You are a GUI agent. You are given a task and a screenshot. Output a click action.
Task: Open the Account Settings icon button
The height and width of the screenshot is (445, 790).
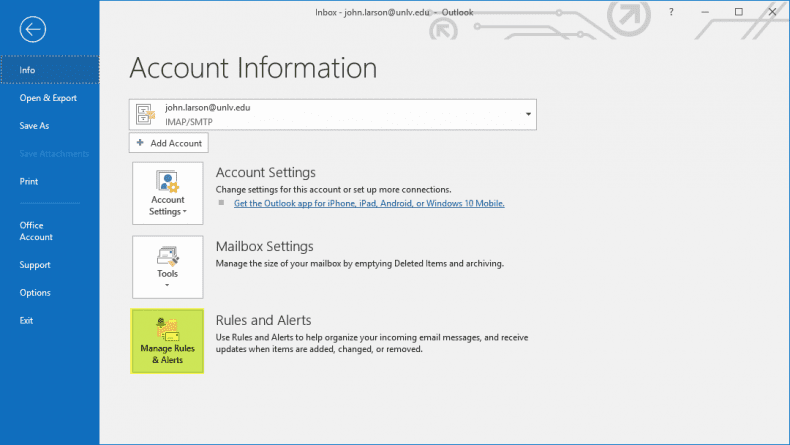point(167,182)
